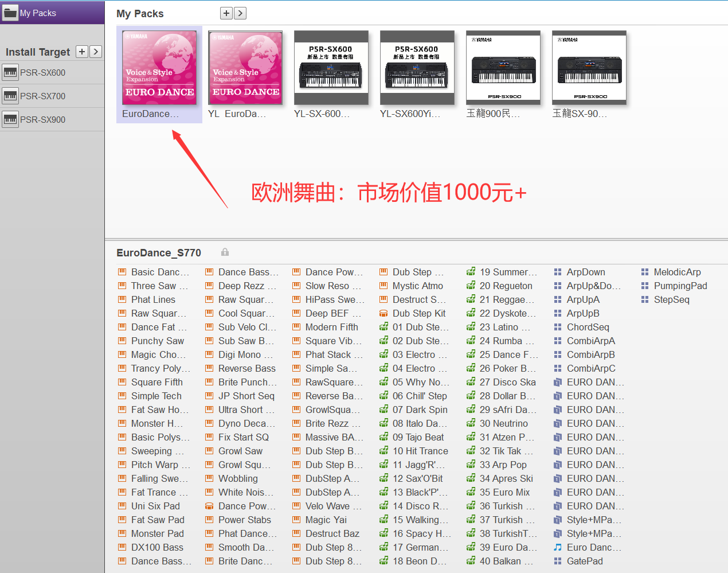Select the 27 Disco Ska style

pyautogui.click(x=508, y=382)
